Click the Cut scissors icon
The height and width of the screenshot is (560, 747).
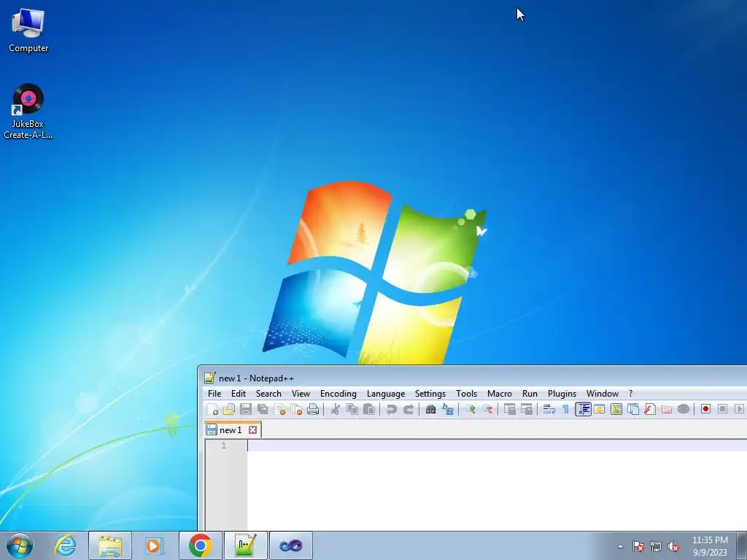[336, 410]
